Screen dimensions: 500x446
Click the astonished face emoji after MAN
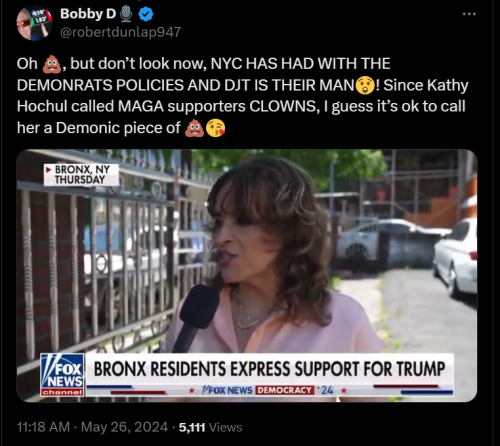(x=365, y=85)
